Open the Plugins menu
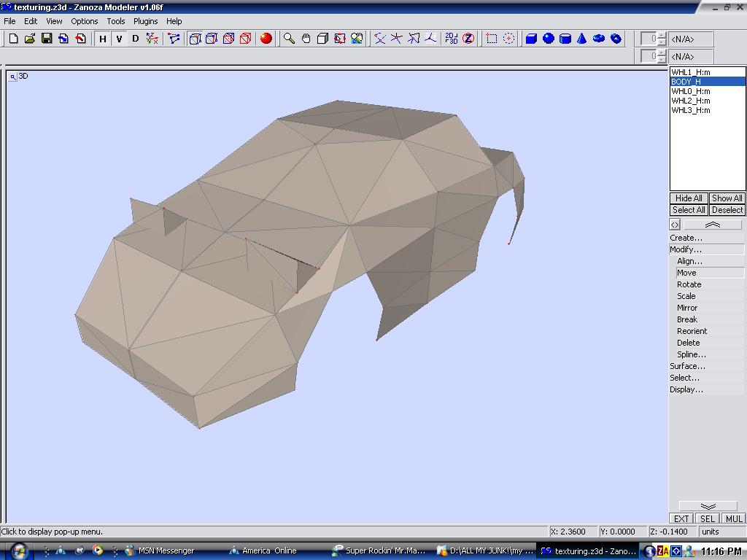Image resolution: width=747 pixels, height=560 pixels. coord(145,21)
